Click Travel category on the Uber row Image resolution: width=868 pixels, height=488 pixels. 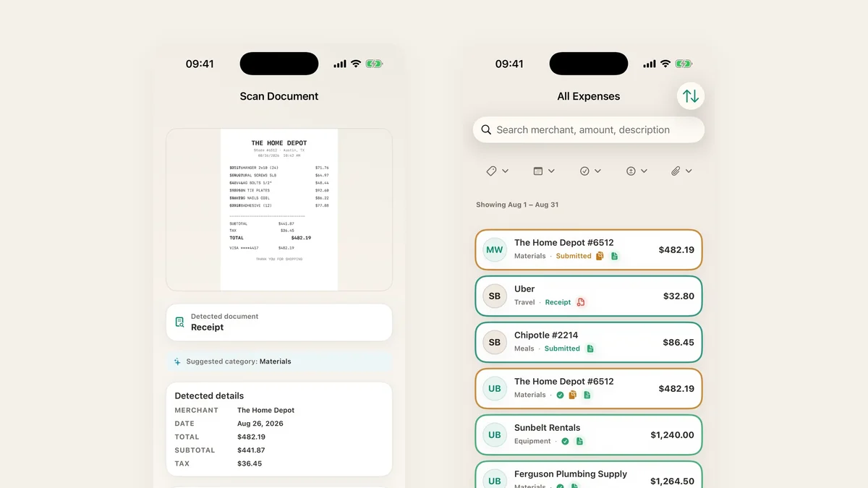(524, 302)
